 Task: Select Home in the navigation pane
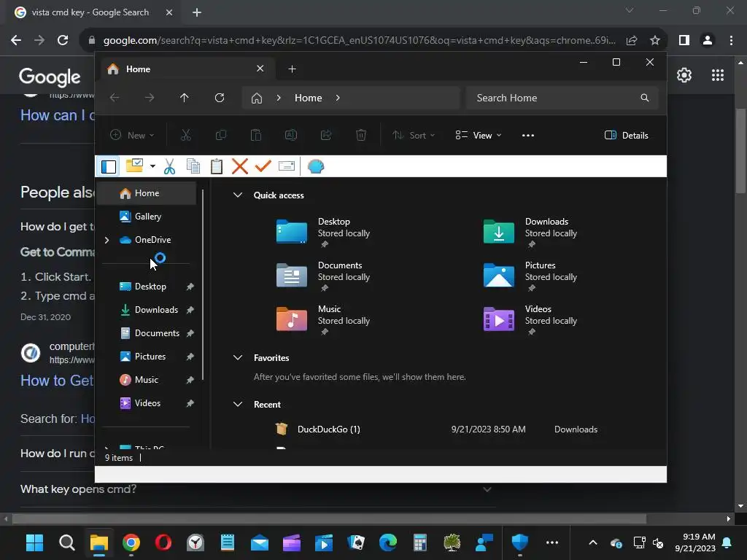coord(147,193)
